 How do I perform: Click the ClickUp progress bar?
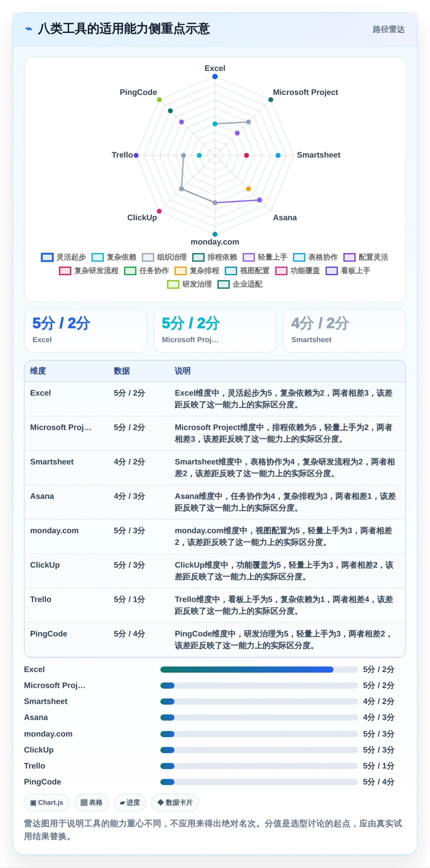click(259, 750)
